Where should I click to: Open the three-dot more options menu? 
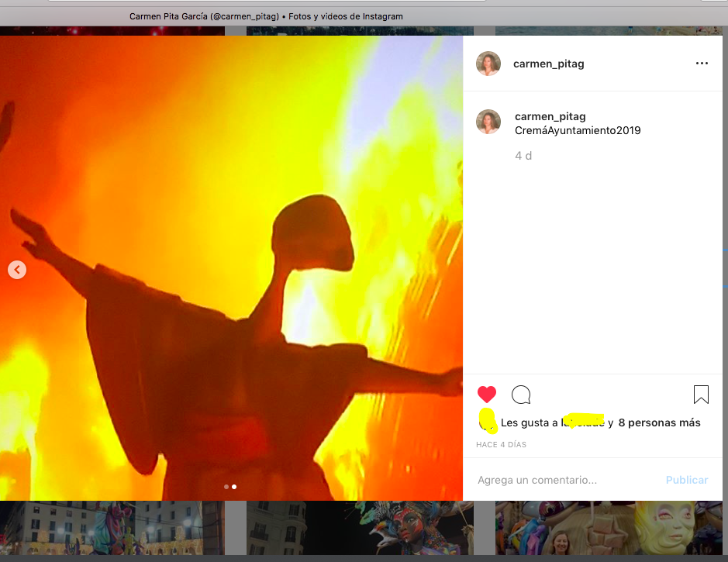tap(702, 64)
